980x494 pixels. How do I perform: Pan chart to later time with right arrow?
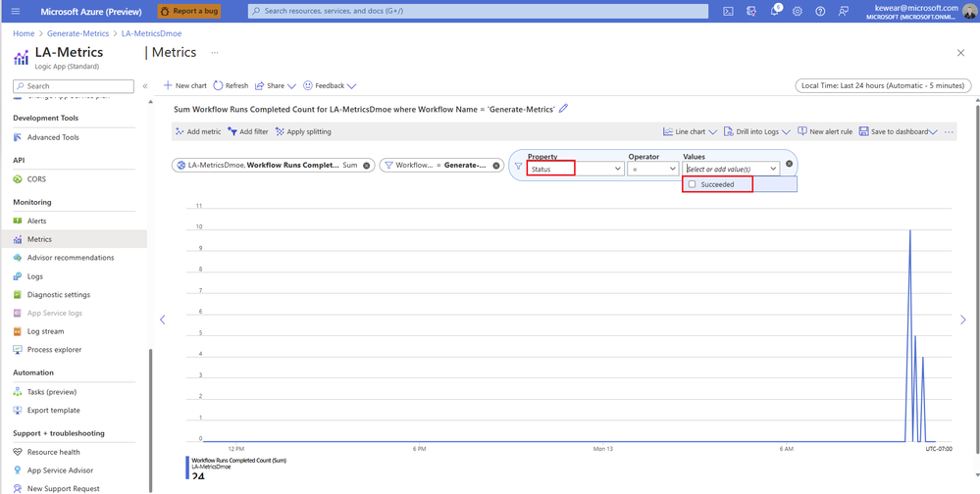(x=963, y=320)
